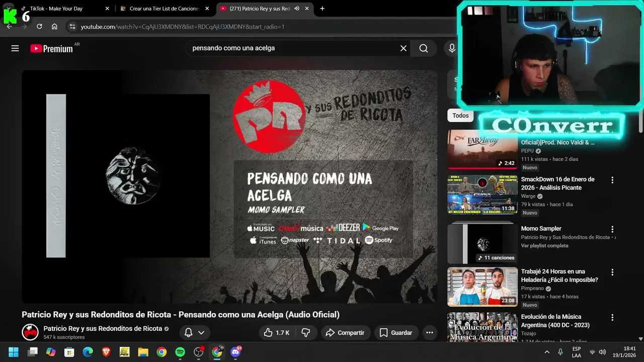Open options menu for Evolución de la Música video
The height and width of the screenshot is (362, 644).
click(x=612, y=317)
